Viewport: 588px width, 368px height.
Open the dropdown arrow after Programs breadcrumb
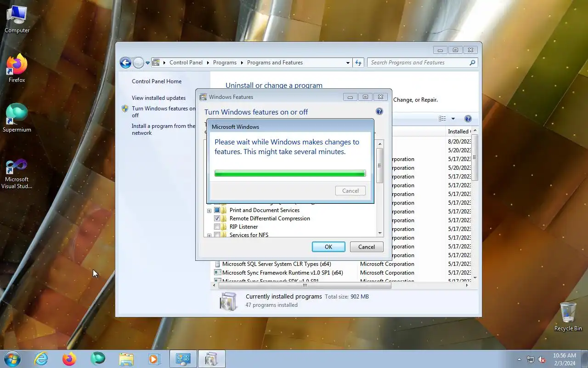tap(242, 63)
